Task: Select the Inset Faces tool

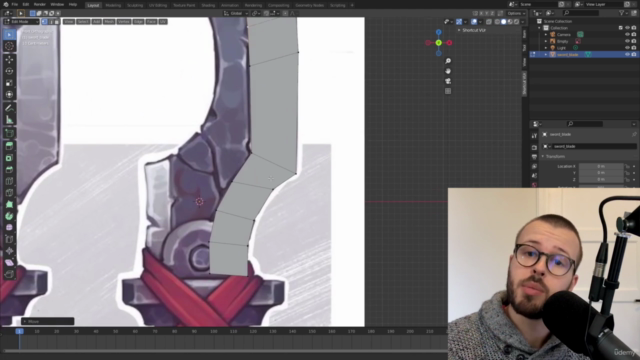Action: [9, 158]
